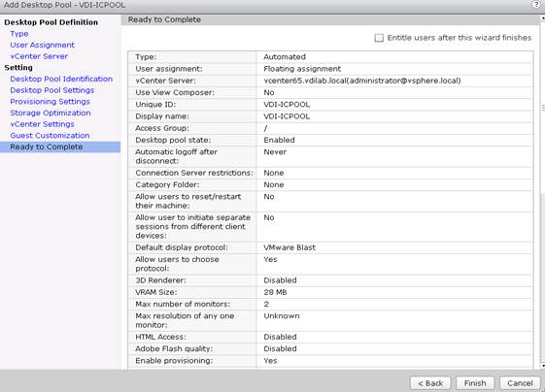Open the User Assignment step

[x=42, y=45]
